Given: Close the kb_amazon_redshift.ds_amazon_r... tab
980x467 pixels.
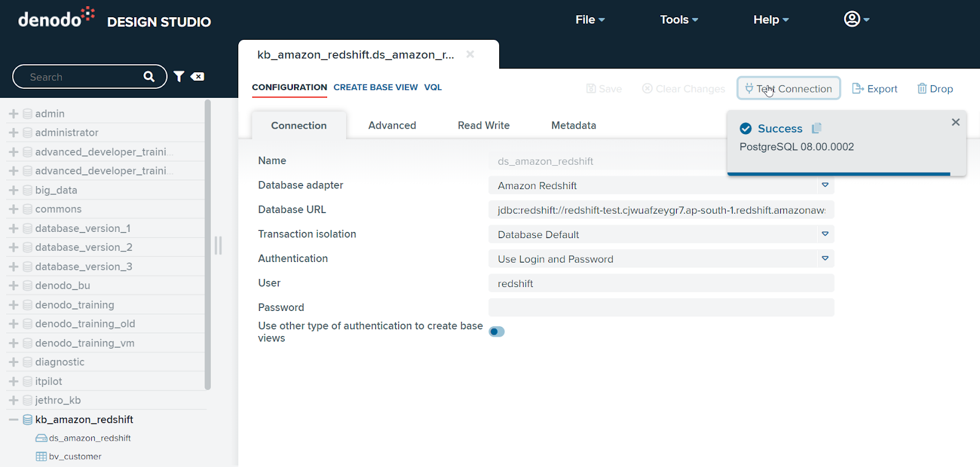Looking at the screenshot, I should click(x=470, y=54).
